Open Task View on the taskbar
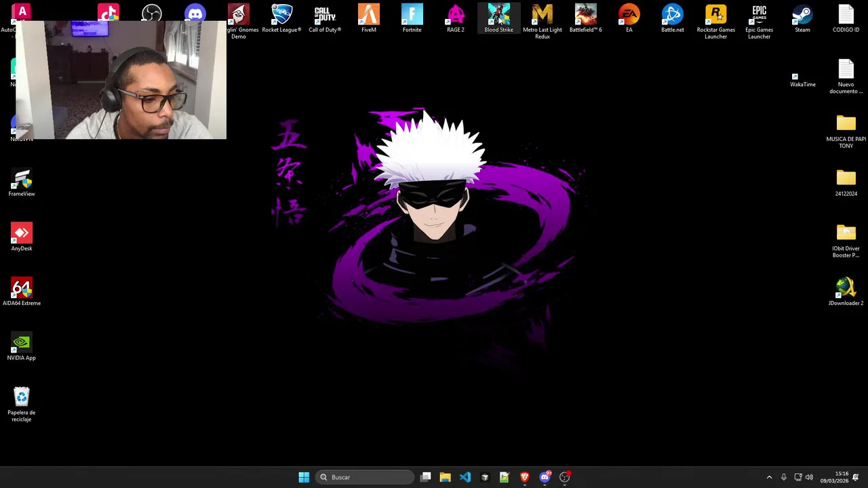This screenshot has height=488, width=868. coord(426,477)
